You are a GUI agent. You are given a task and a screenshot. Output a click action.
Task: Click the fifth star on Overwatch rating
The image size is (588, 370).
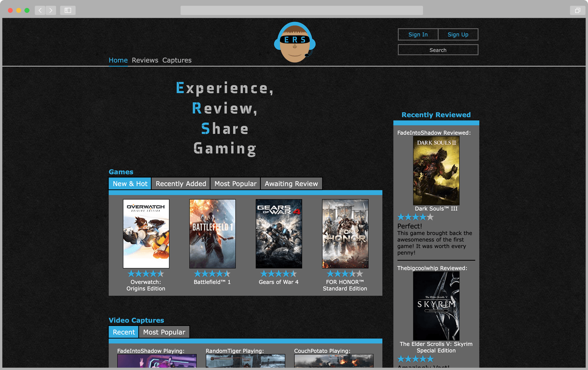tap(159, 273)
